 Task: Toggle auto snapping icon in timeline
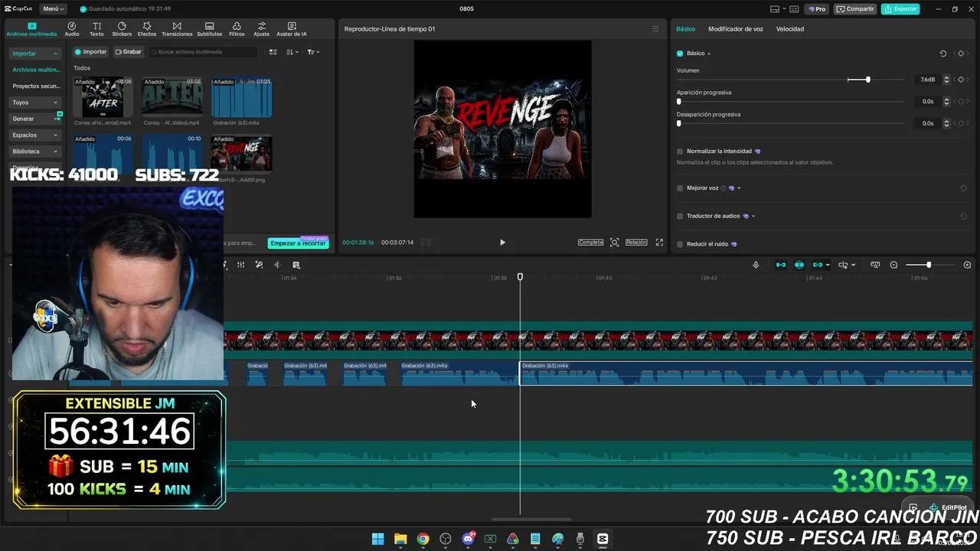[x=799, y=265]
